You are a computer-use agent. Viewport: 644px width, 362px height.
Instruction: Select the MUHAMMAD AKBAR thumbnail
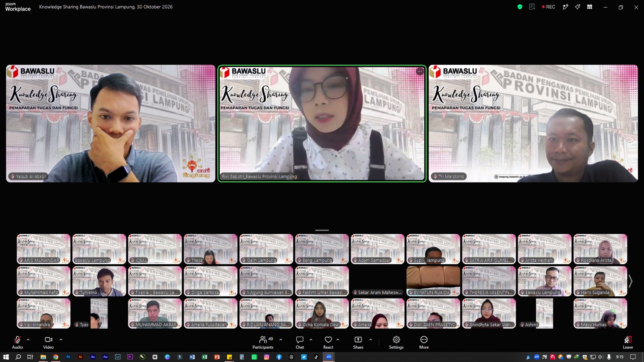[x=155, y=313]
